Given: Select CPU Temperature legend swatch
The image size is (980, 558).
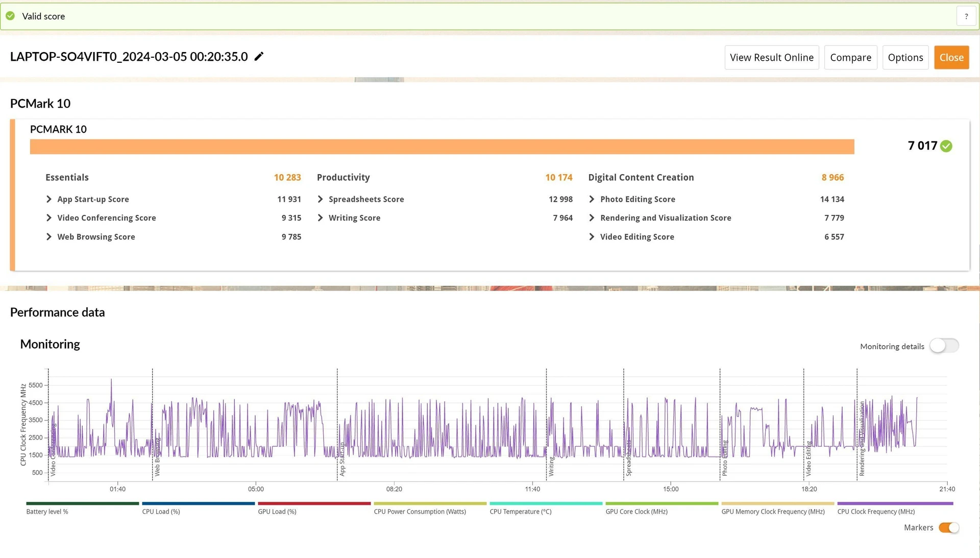Looking at the screenshot, I should [x=546, y=503].
